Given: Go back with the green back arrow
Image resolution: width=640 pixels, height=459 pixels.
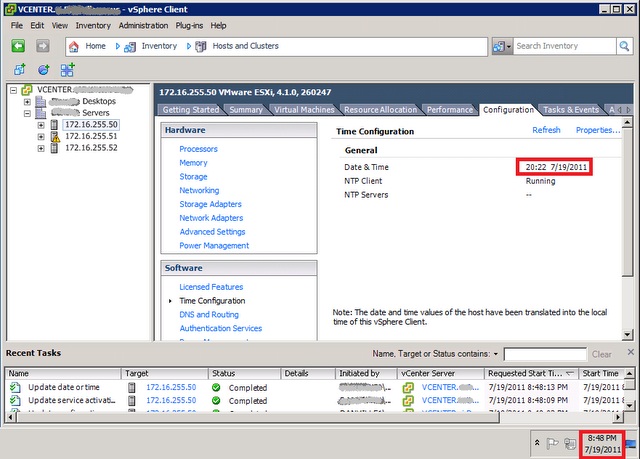Looking at the screenshot, I should click(x=18, y=46).
